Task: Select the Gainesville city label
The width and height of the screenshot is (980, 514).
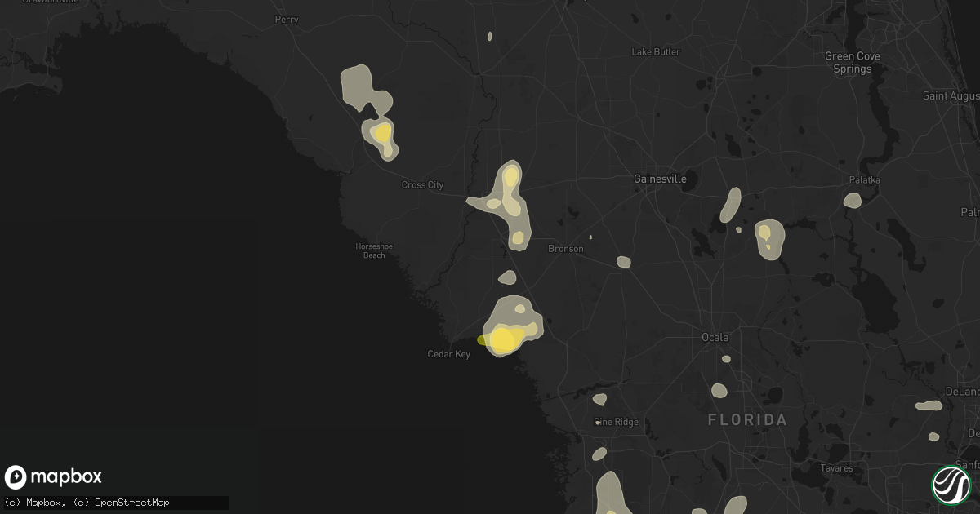Action: pos(661,179)
